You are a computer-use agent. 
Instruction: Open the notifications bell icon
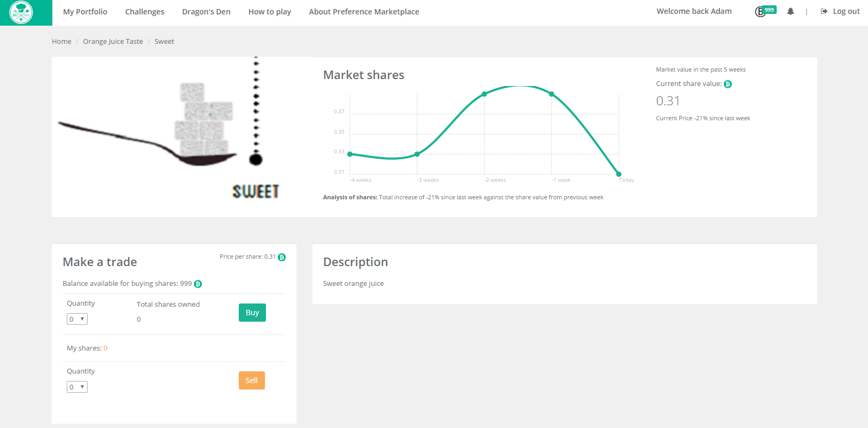pos(791,11)
